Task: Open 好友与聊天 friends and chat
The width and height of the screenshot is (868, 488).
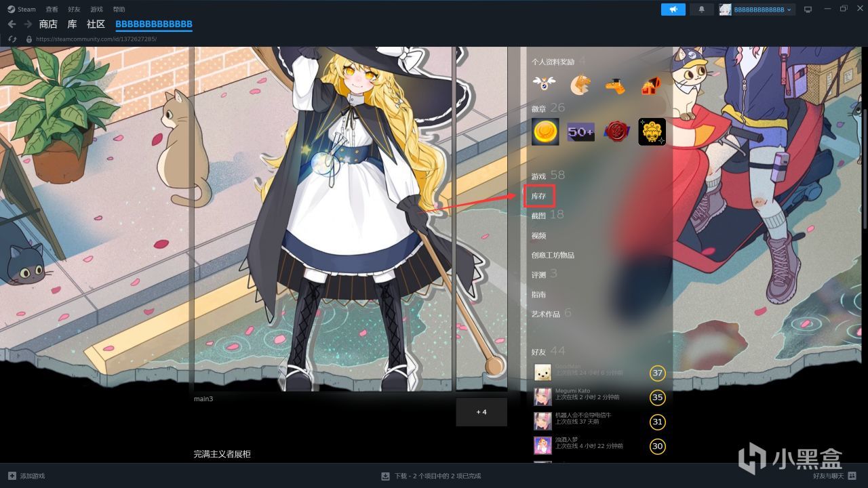Action: (x=835, y=476)
